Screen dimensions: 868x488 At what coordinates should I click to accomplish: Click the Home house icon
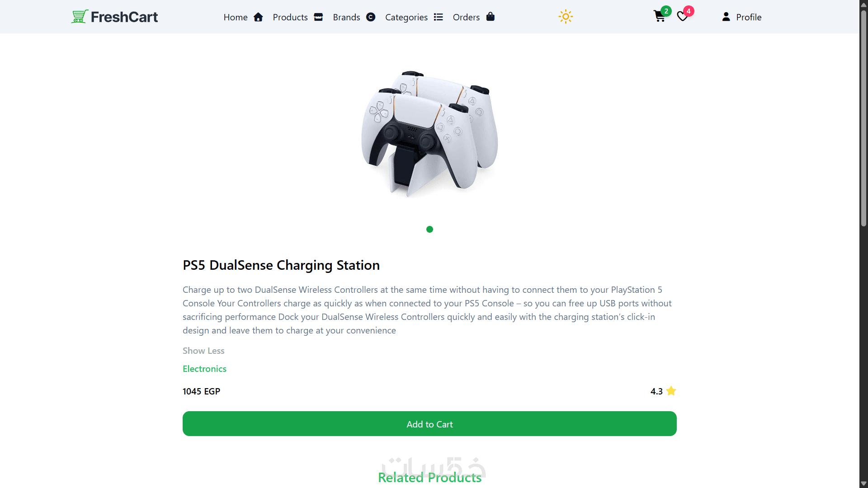(x=258, y=17)
